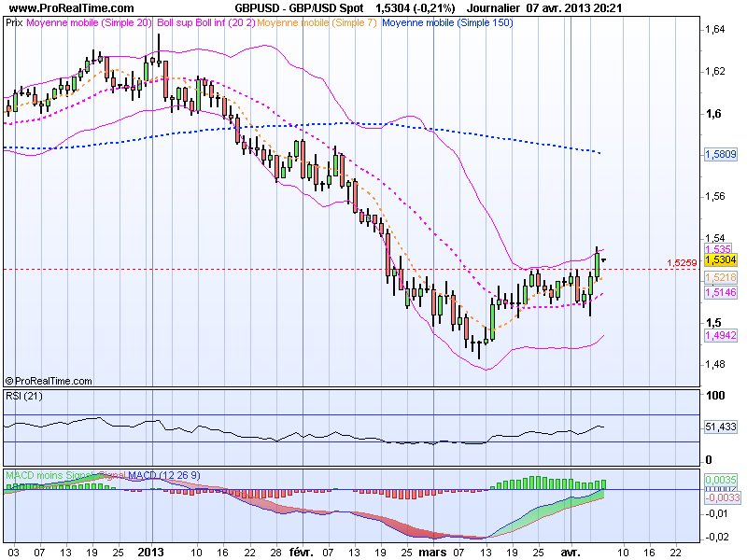747x560 pixels.
Task: Click the pink 1,4942 Bollinger lower tag
Action: tap(720, 335)
